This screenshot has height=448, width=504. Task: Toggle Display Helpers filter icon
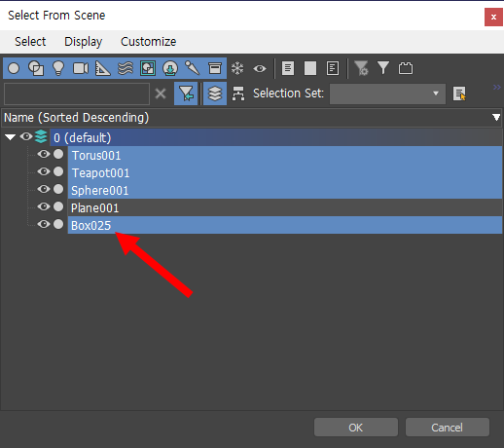(x=103, y=68)
